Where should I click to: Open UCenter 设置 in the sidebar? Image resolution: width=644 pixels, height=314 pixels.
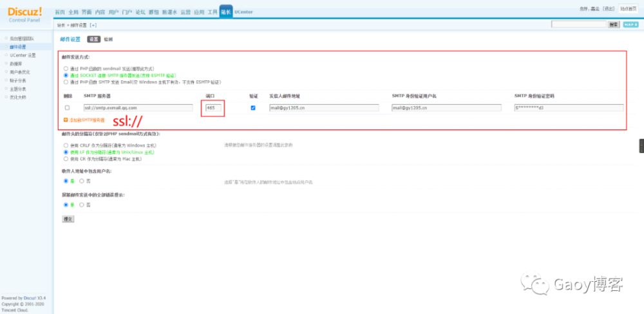[x=23, y=55]
